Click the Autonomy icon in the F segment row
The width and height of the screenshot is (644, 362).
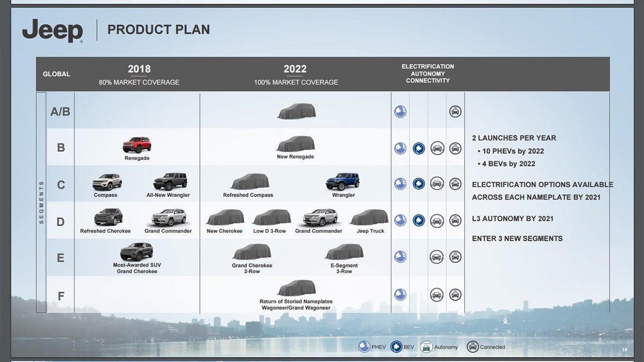pyautogui.click(x=437, y=294)
